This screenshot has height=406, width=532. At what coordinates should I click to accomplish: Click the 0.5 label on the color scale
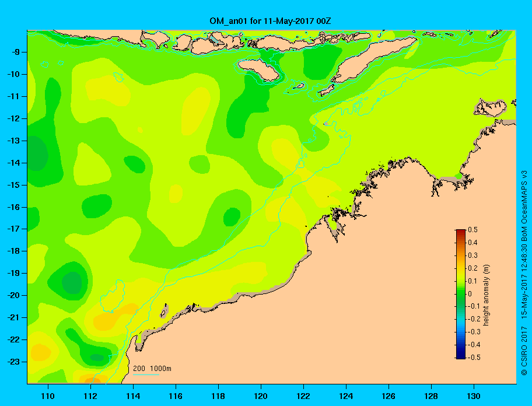473,230
